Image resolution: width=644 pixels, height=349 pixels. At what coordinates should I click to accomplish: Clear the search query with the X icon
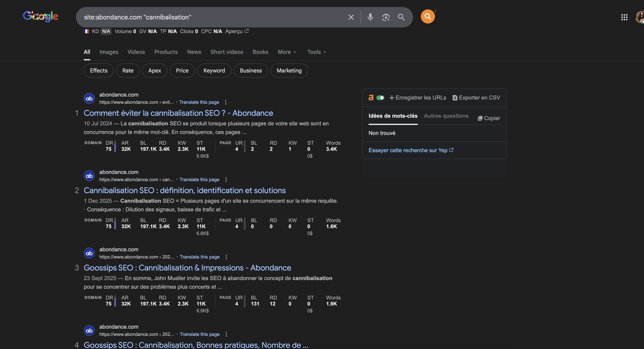(x=351, y=17)
